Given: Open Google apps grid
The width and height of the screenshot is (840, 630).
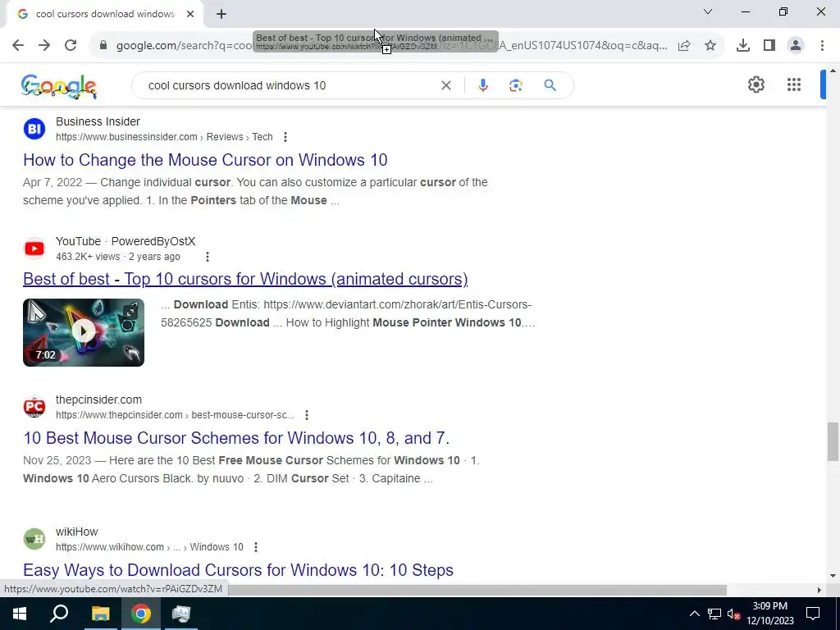Looking at the screenshot, I should click(x=794, y=84).
